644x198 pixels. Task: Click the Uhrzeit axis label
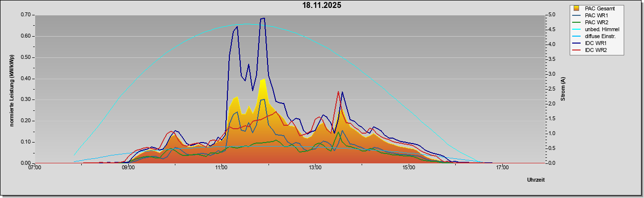click(x=536, y=180)
